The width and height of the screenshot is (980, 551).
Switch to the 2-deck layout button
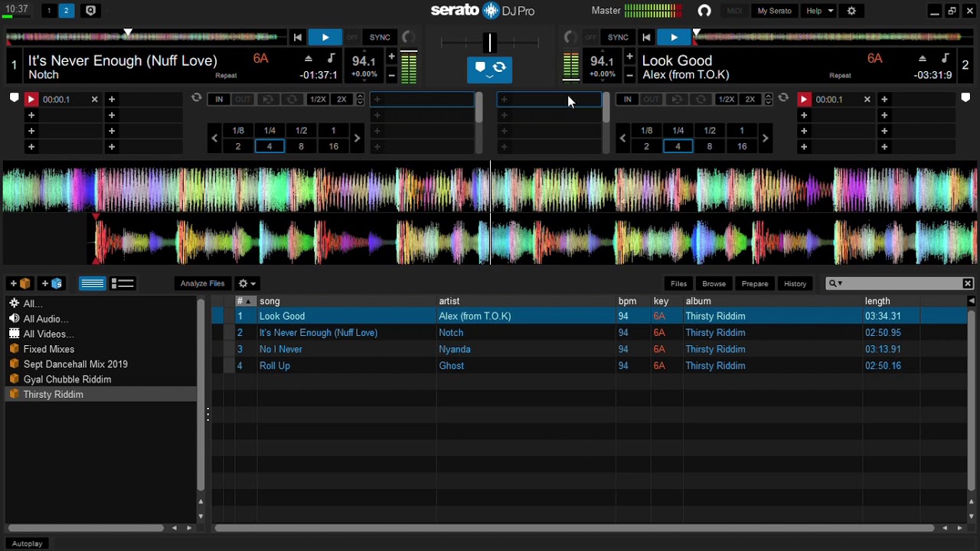[x=66, y=11]
